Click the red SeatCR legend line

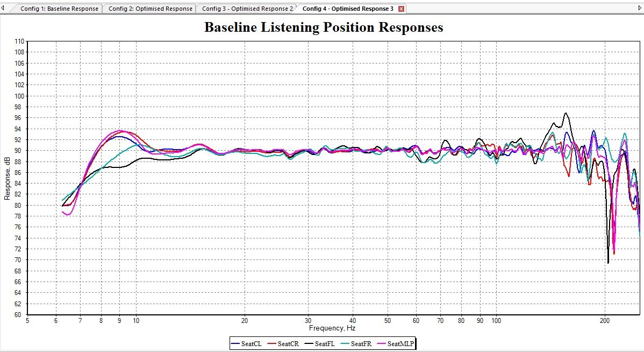274,343
